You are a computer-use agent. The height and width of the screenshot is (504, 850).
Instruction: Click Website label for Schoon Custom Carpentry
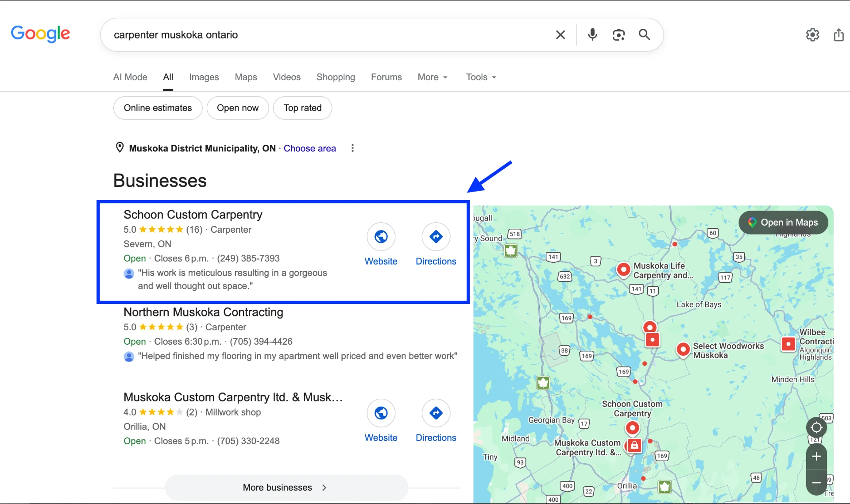381,261
